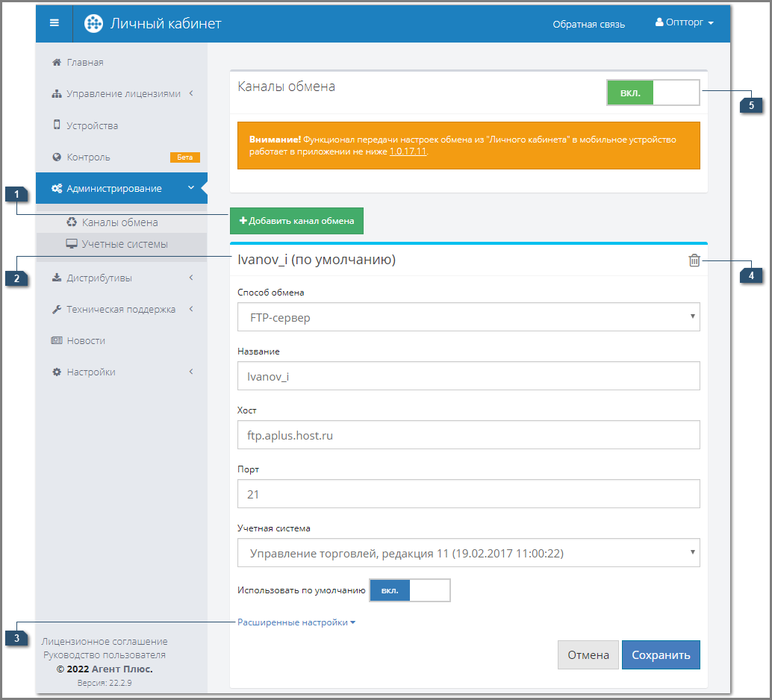Open version 1.0.17.11 link in warning
Viewport: 772px width, 700px height.
[408, 151]
